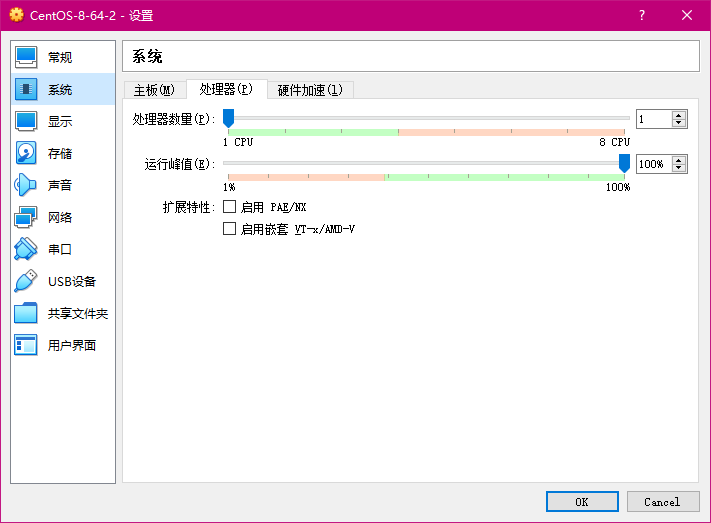This screenshot has height=523, width=711.
Task: Open the 用户界面 icon
Action: coord(26,345)
